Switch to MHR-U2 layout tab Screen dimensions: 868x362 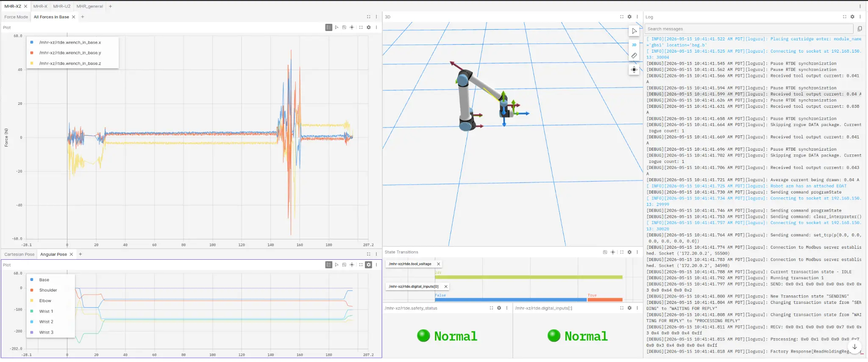62,6
